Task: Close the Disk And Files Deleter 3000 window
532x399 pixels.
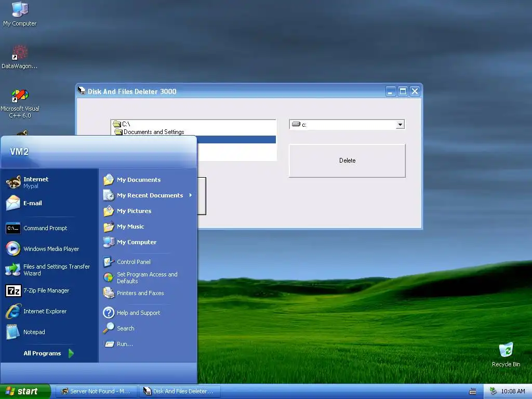Action: click(x=415, y=91)
